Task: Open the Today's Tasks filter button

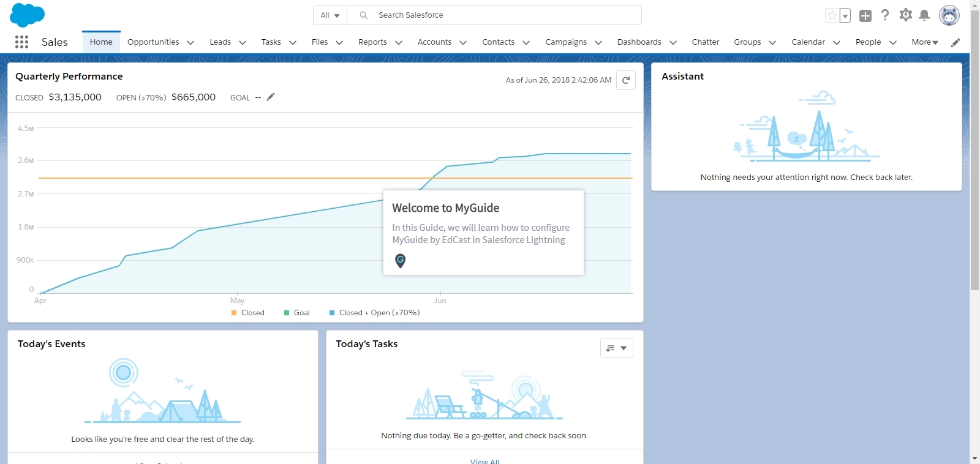Action: pos(617,348)
